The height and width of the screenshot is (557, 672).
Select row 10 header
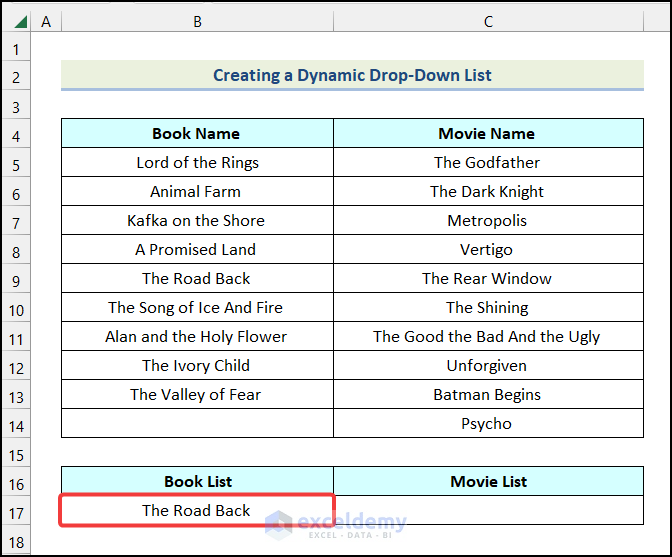pos(16,308)
